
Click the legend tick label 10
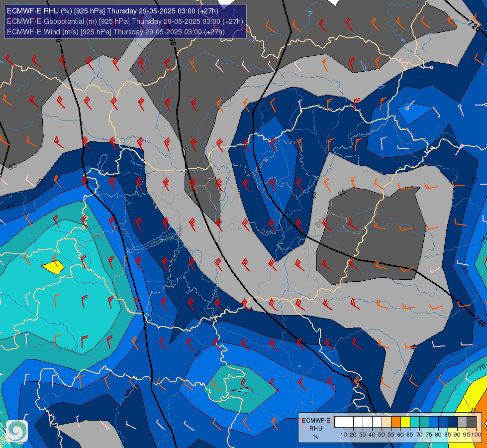[344, 435]
